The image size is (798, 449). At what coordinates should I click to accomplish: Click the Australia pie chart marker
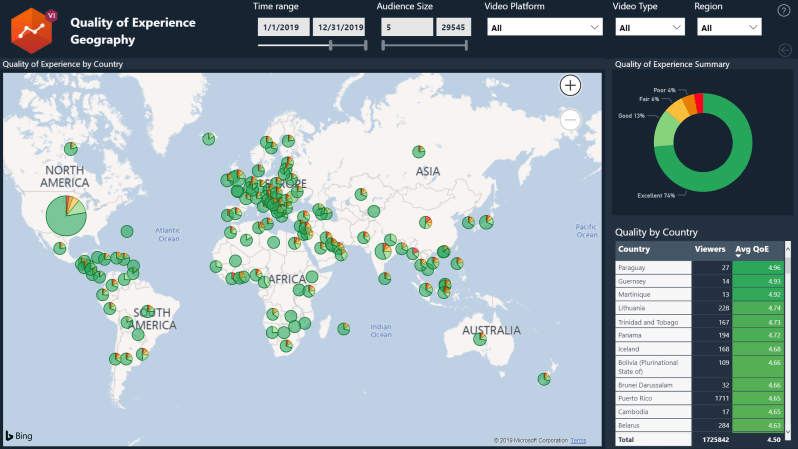(x=480, y=341)
